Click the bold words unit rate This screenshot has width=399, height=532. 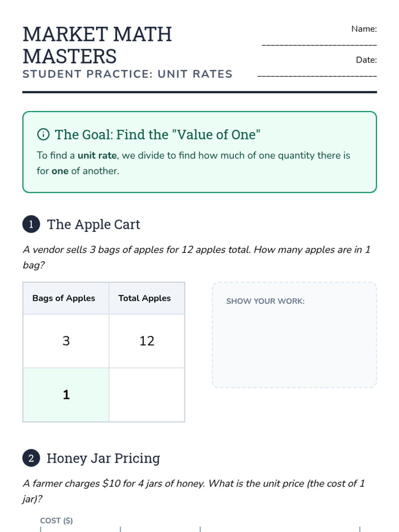97,156
